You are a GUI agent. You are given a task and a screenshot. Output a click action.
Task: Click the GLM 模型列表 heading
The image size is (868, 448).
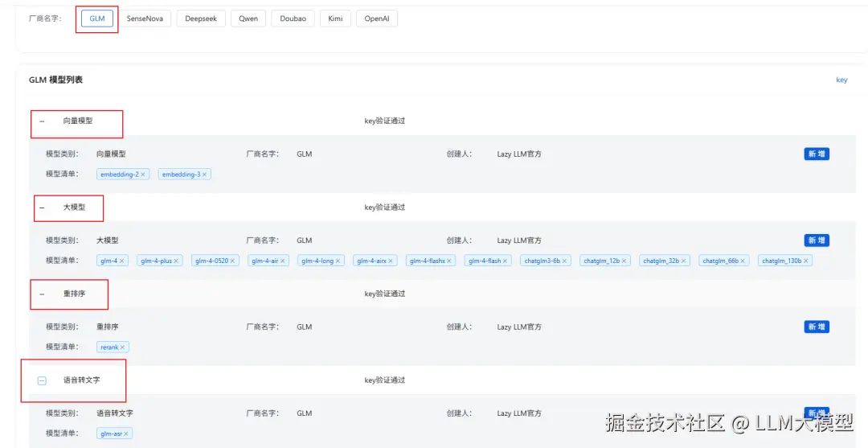[56, 80]
